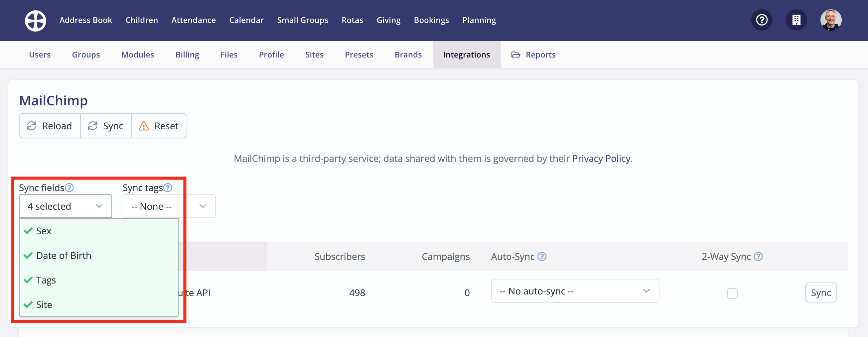The width and height of the screenshot is (868, 337).
Task: Switch to the Billing tab
Action: 187,55
